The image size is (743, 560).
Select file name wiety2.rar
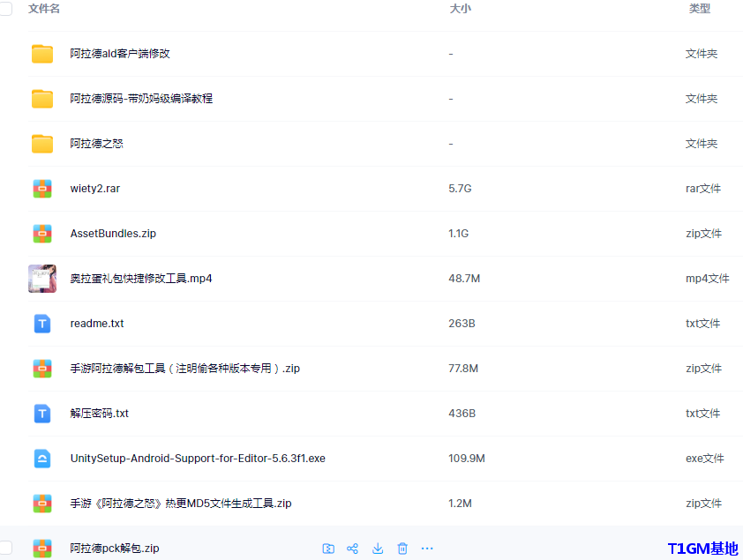[x=95, y=189]
